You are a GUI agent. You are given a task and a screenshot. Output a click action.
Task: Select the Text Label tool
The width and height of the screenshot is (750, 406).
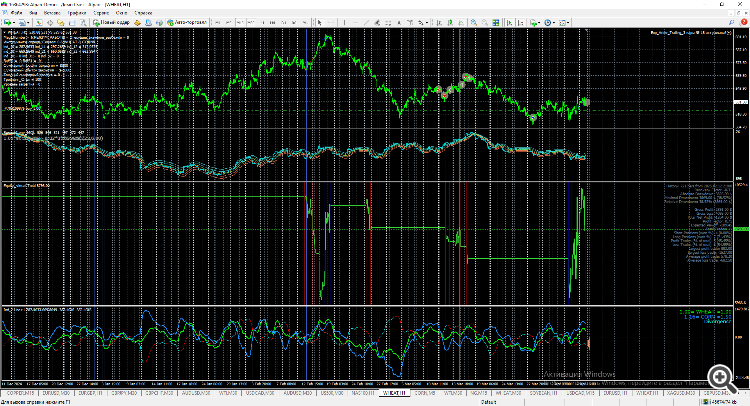click(x=410, y=22)
